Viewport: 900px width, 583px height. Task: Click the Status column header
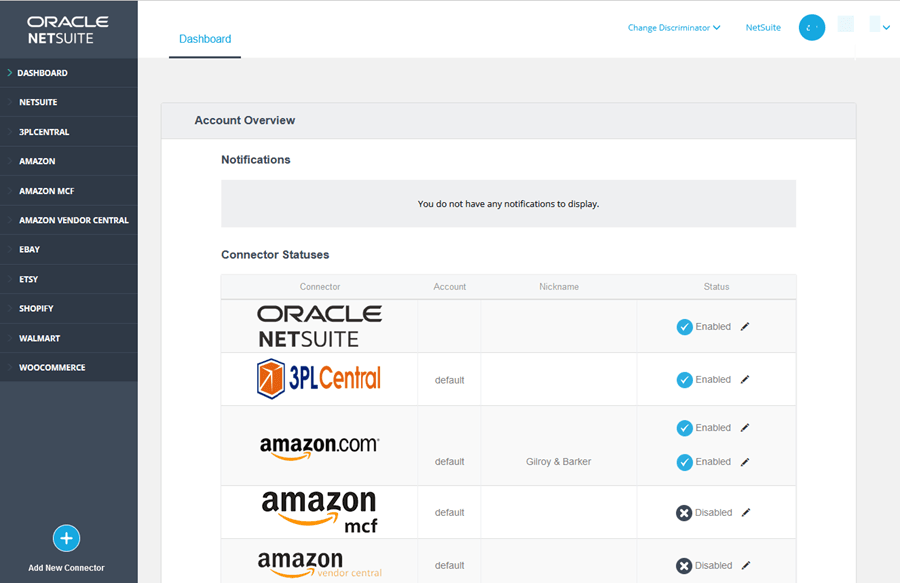pyautogui.click(x=716, y=286)
